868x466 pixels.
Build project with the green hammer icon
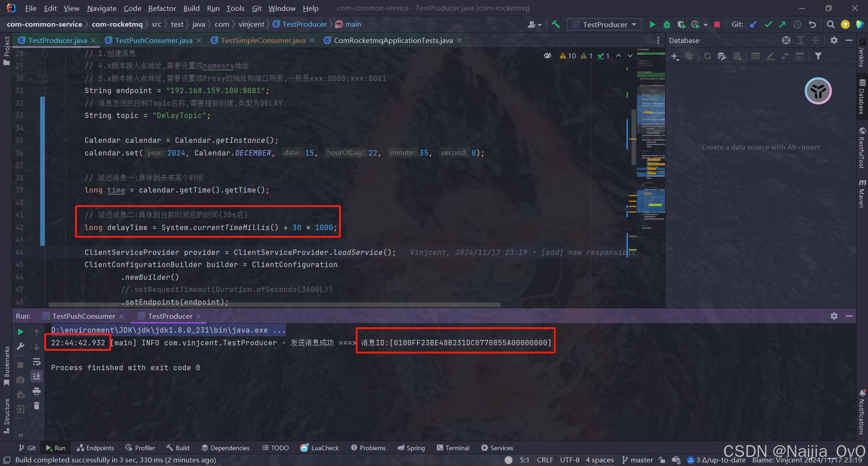[556, 24]
